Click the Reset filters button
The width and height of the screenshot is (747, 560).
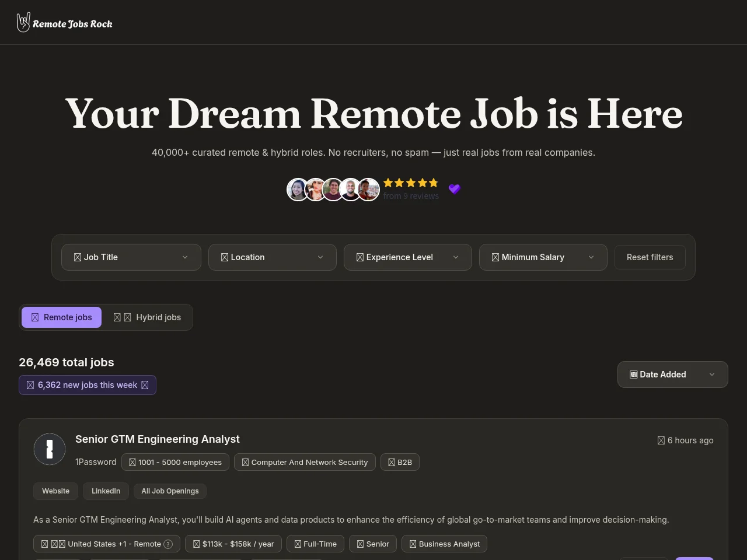tap(650, 257)
